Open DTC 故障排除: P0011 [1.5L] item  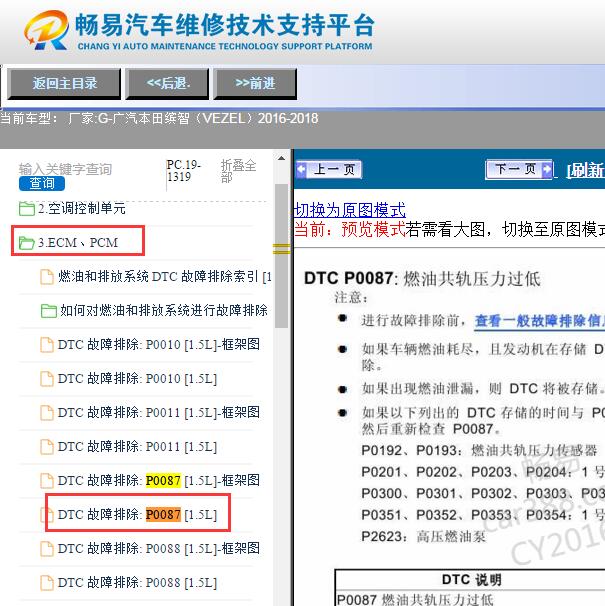coord(137,446)
